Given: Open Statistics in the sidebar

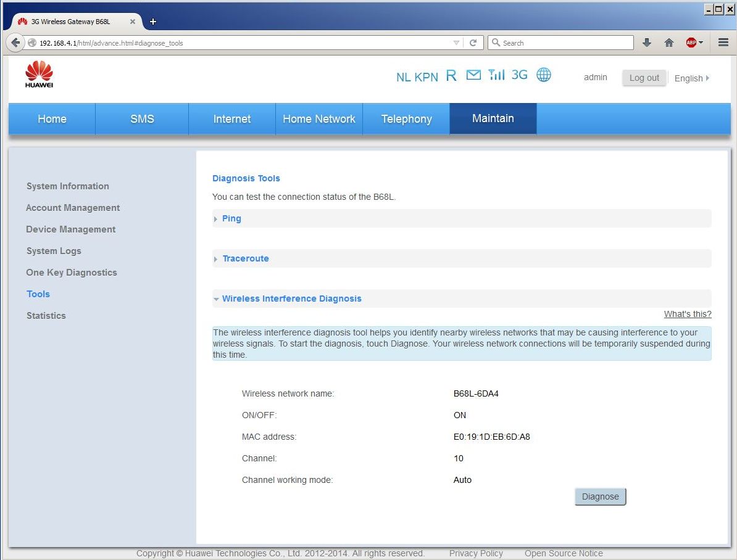Looking at the screenshot, I should 46,316.
